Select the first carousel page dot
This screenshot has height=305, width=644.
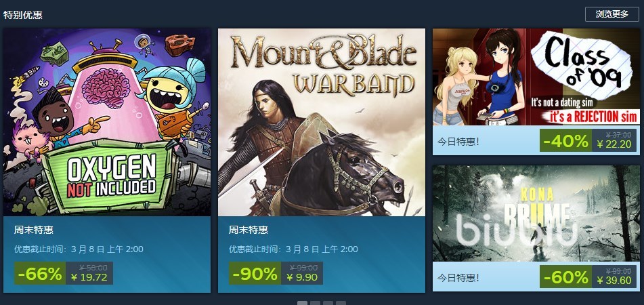(302, 304)
